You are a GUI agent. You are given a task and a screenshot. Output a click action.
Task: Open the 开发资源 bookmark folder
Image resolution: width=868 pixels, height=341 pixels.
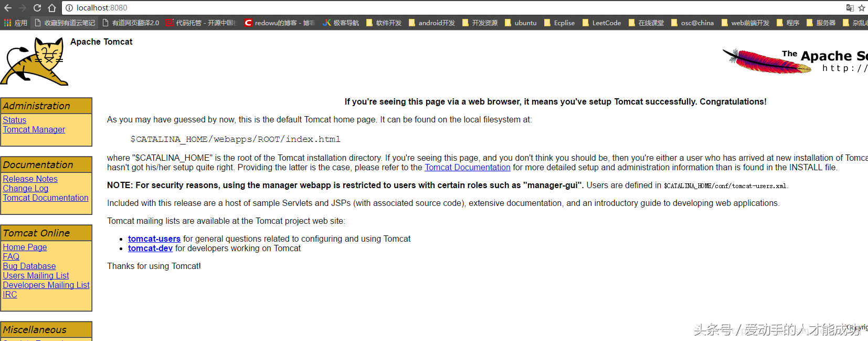point(480,23)
